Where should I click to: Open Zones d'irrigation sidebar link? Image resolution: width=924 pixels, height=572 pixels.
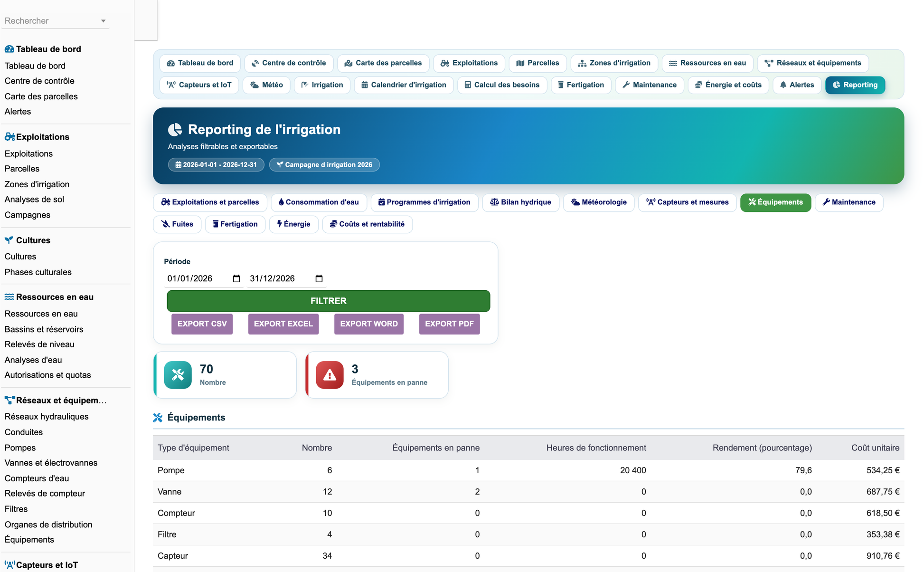click(37, 184)
